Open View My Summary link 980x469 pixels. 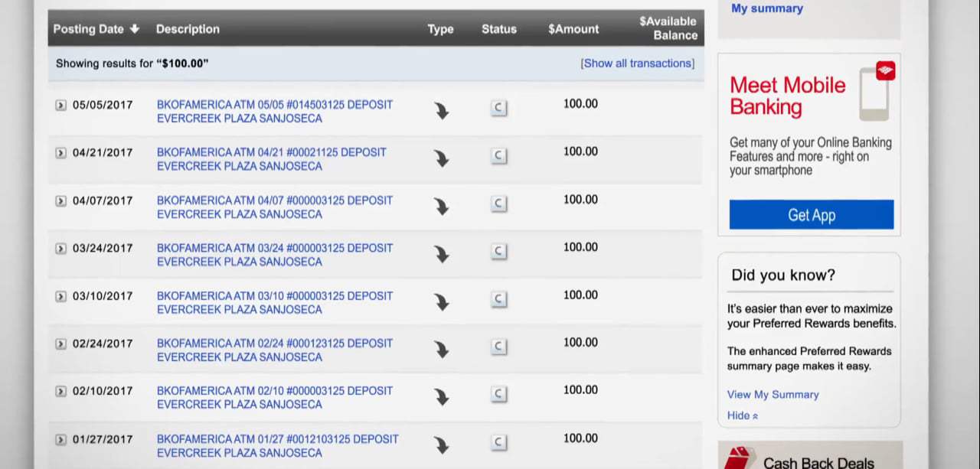pyautogui.click(x=773, y=395)
